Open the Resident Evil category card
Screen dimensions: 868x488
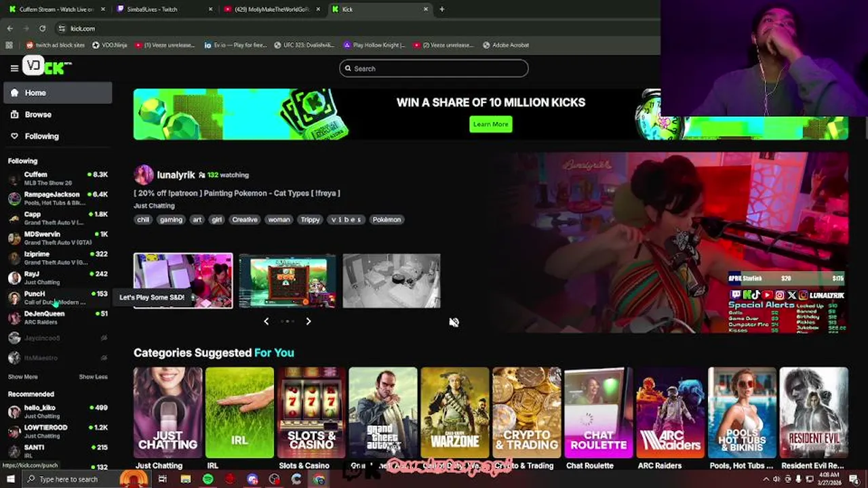(x=814, y=413)
